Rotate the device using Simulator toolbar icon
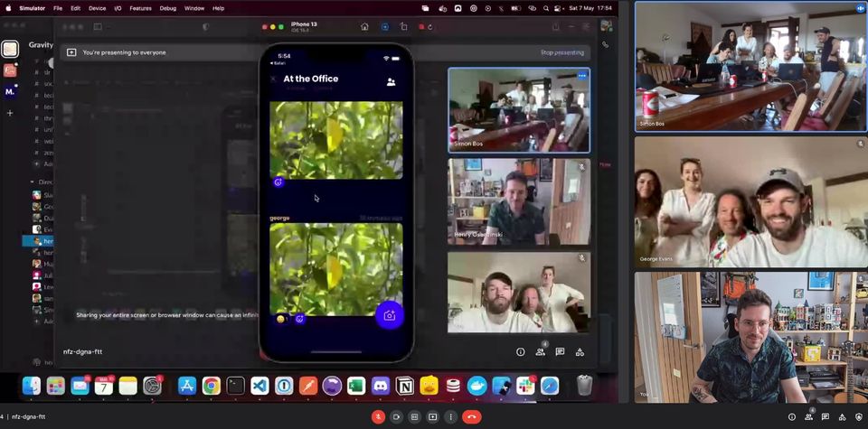The image size is (868, 429). (404, 26)
